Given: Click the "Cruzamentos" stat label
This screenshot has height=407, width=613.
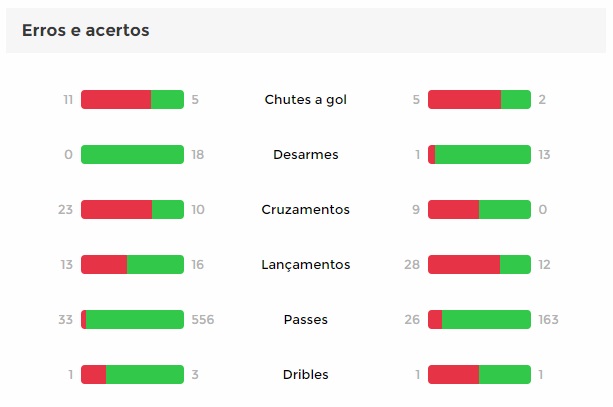Looking at the screenshot, I should 306,210.
